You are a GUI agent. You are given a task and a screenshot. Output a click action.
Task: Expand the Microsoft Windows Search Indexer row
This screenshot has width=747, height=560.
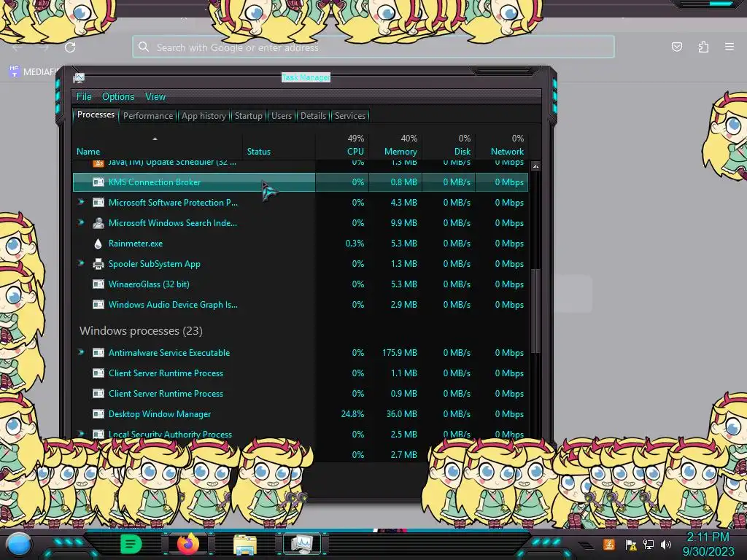[81, 223]
